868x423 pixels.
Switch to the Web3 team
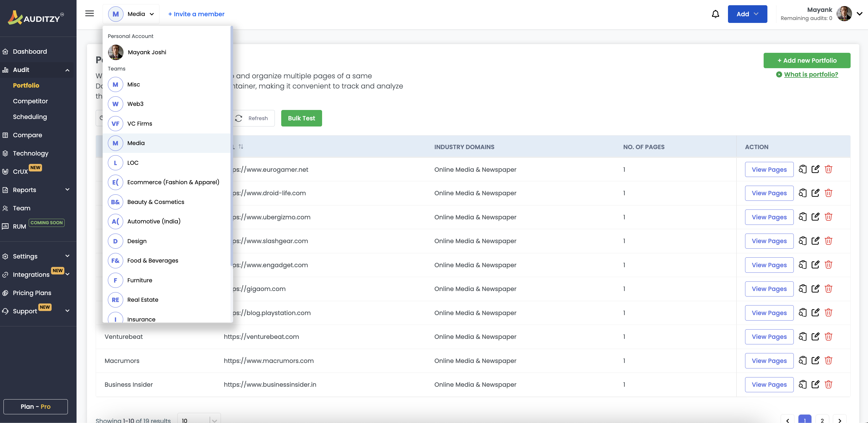pyautogui.click(x=166, y=104)
